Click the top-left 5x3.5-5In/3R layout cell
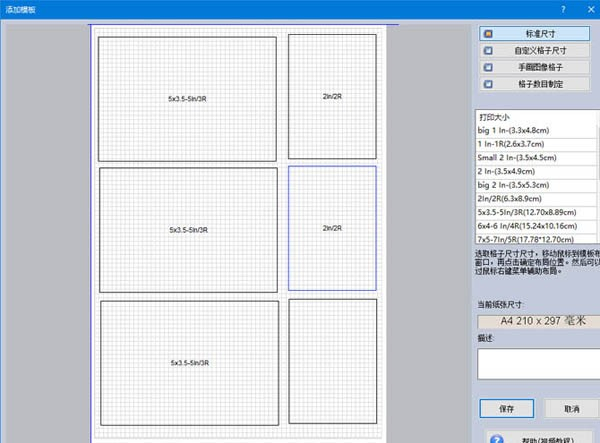This screenshot has width=600, height=443. [x=188, y=99]
